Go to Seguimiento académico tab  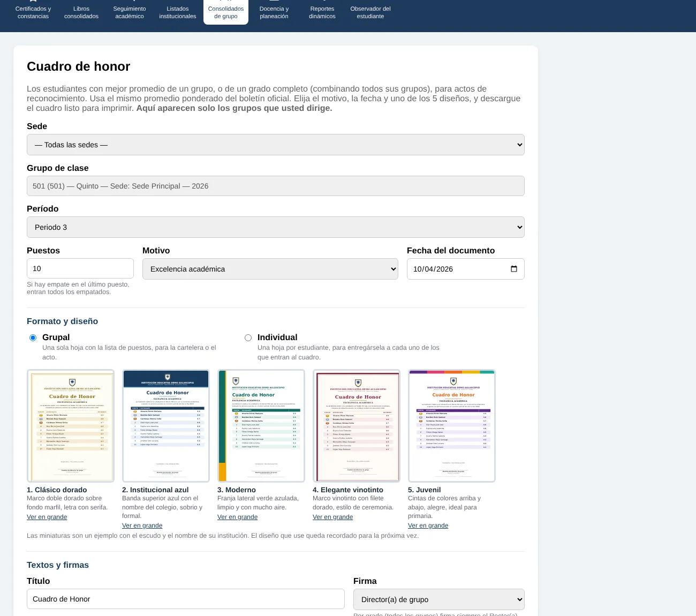click(130, 12)
